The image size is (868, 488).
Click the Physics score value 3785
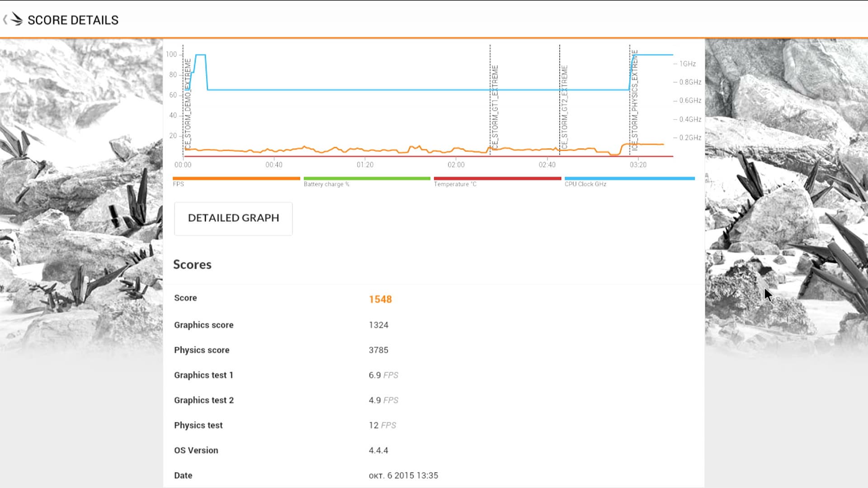pos(378,350)
